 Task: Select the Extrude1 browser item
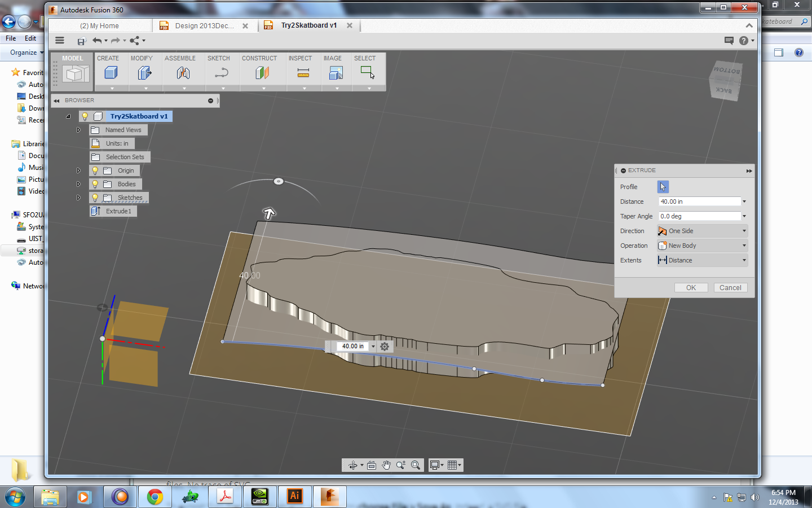(113, 211)
